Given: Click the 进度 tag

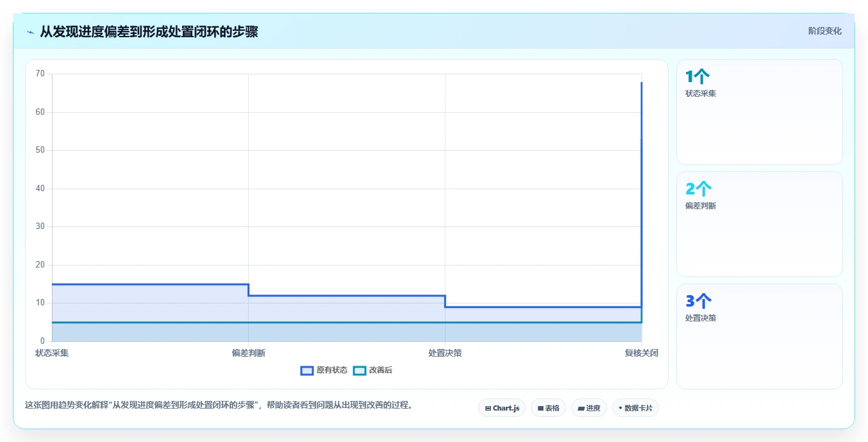Looking at the screenshot, I should point(589,408).
